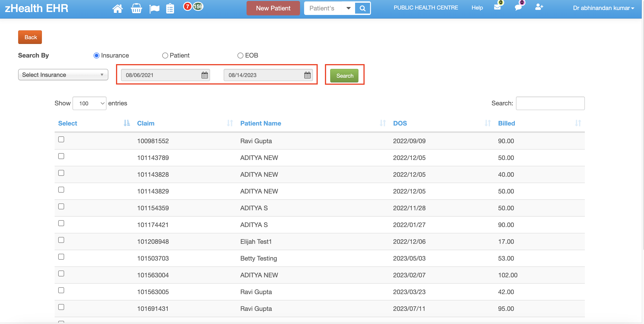Click the green 159 notification badge
This screenshot has height=324, width=644.
tap(198, 7)
